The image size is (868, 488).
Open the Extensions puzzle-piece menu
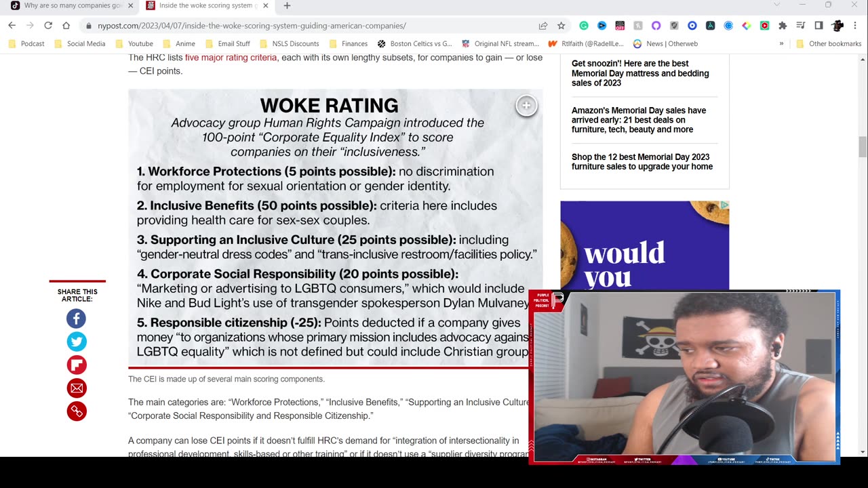click(x=783, y=26)
